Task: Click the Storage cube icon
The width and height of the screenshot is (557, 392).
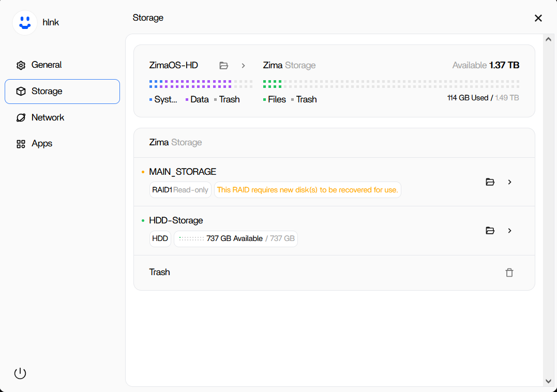Action: coord(21,91)
